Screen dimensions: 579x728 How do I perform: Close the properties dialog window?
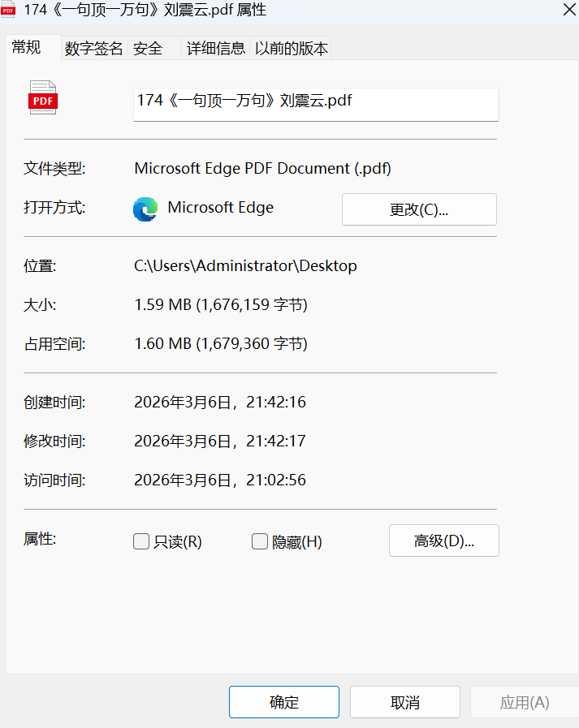[x=569, y=9]
